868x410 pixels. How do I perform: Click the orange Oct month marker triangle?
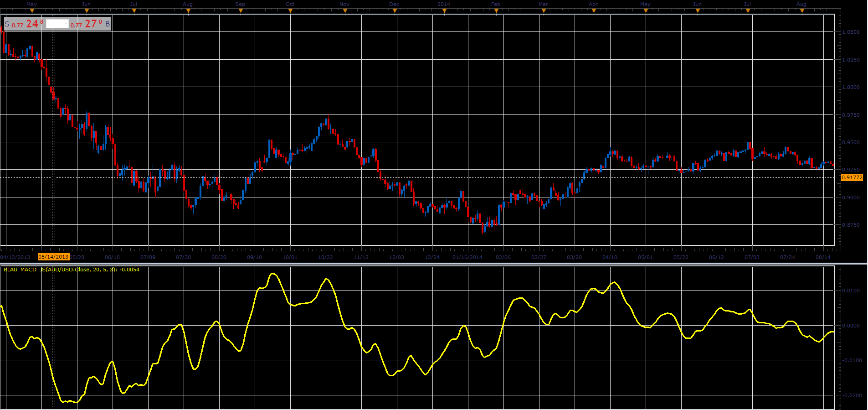click(x=291, y=11)
